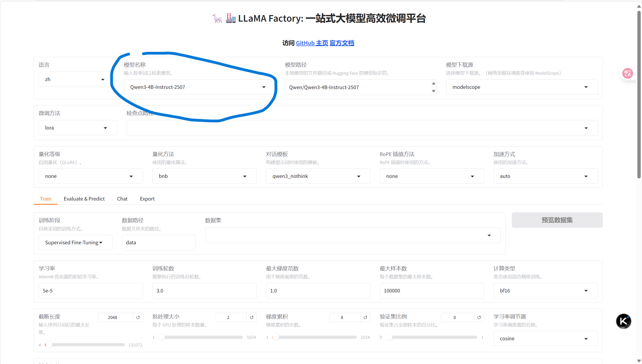Viewport: 642px width, 364px height.
Task: Click the 截断长度 number box showing 2048
Action: [115, 317]
